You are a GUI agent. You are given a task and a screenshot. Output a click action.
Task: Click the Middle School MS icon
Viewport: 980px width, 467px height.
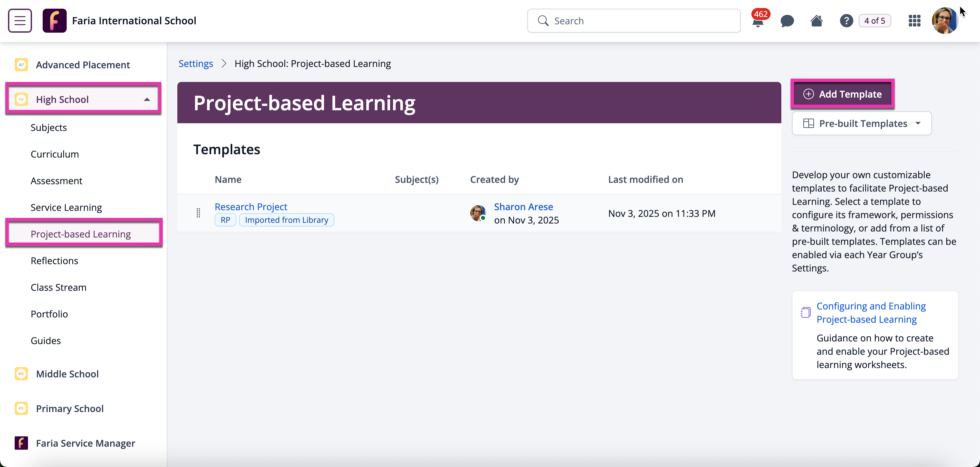click(x=21, y=374)
